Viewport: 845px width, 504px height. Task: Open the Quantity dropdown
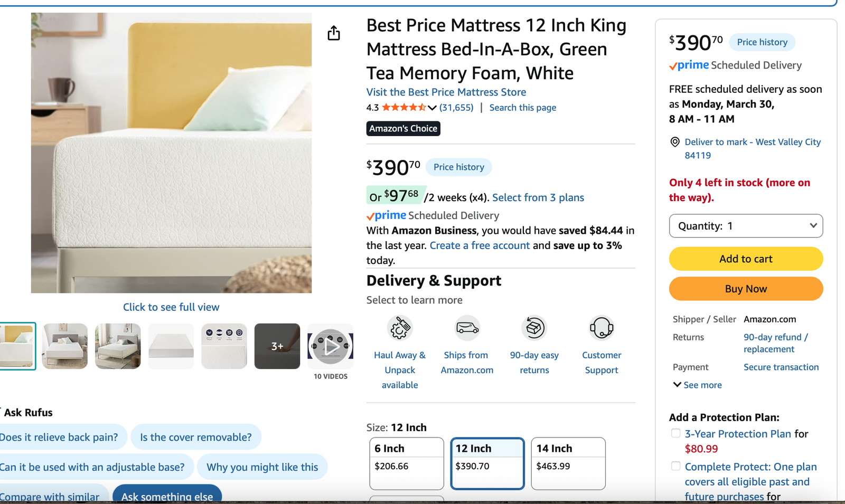coord(745,225)
